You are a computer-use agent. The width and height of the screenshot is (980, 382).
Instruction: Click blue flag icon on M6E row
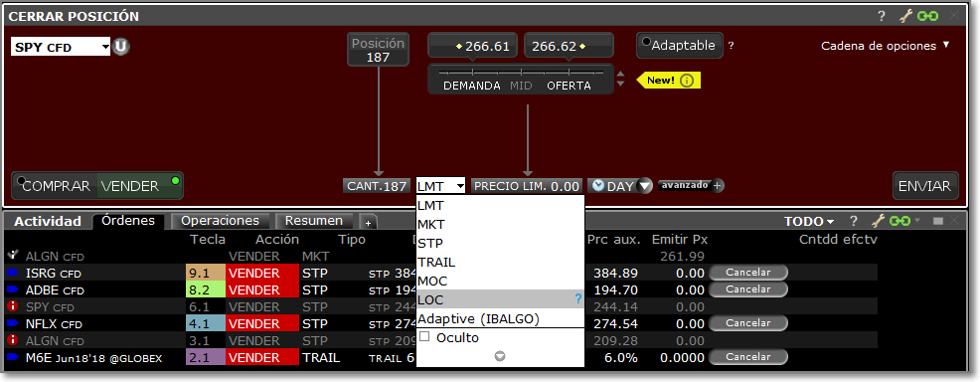[x=13, y=357]
